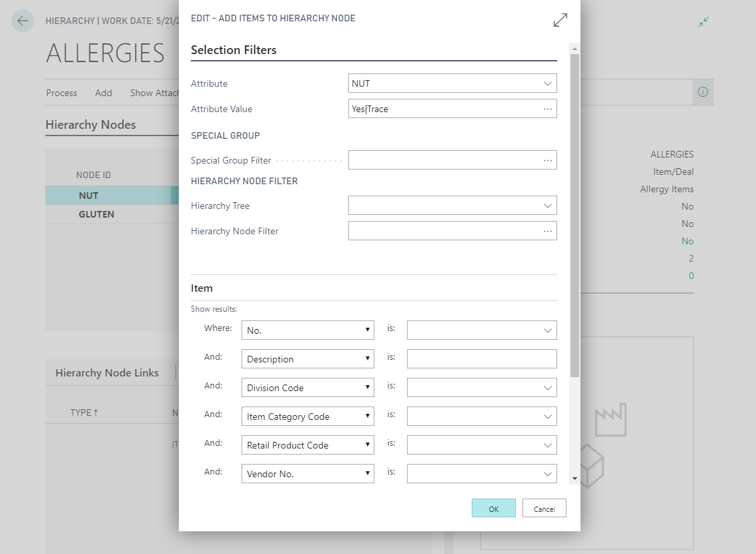Open Special Group Filter lookup ellipsis

pyautogui.click(x=548, y=160)
